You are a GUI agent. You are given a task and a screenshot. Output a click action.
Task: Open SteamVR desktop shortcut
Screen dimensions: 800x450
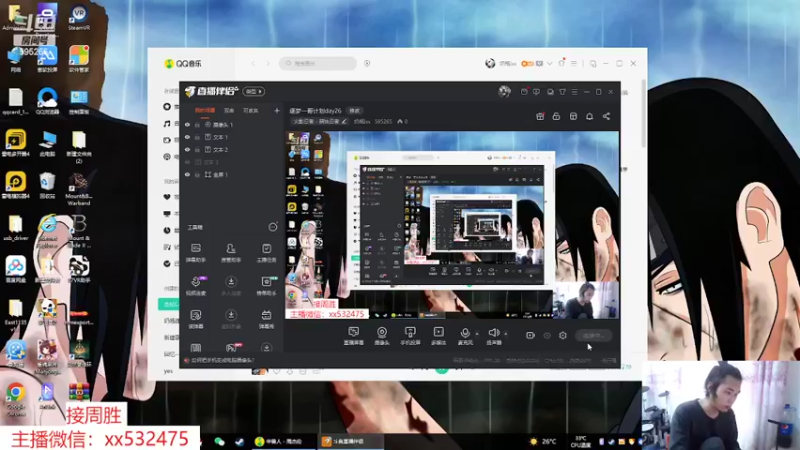[79, 17]
